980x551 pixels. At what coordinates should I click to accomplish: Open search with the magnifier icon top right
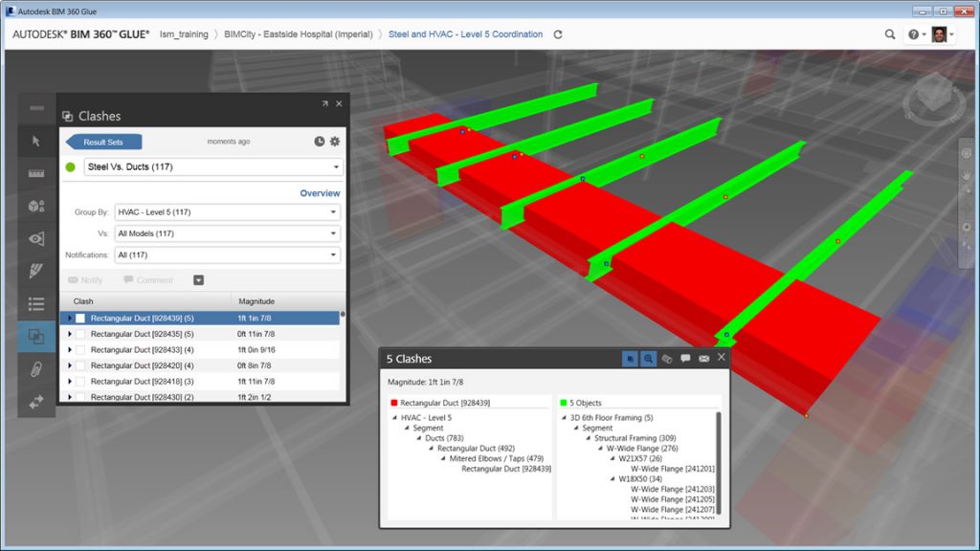[x=888, y=33]
